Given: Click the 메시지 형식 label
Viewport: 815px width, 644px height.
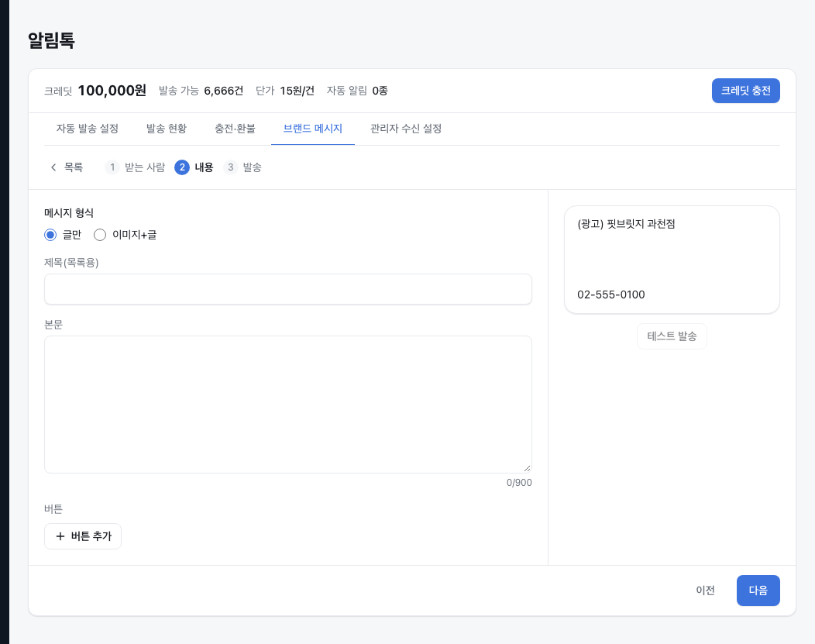Looking at the screenshot, I should coord(69,212).
